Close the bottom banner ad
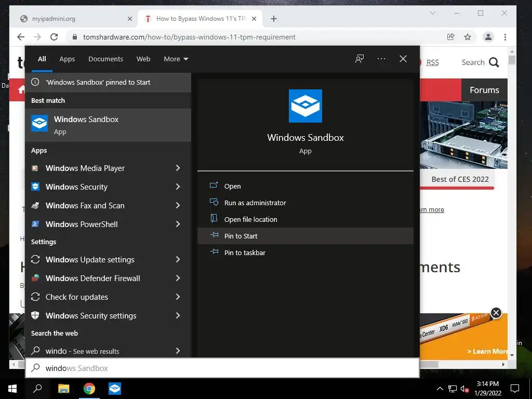The height and width of the screenshot is (399, 532). click(x=496, y=312)
